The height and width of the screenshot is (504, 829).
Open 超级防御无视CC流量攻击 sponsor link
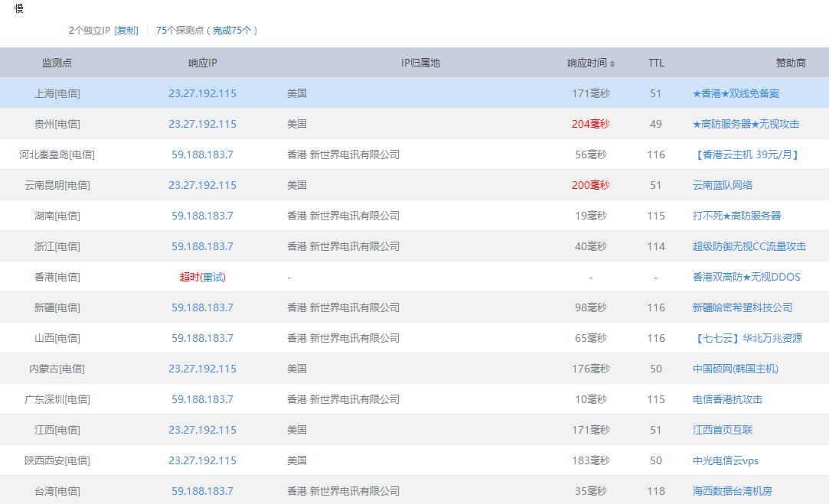tap(749, 246)
